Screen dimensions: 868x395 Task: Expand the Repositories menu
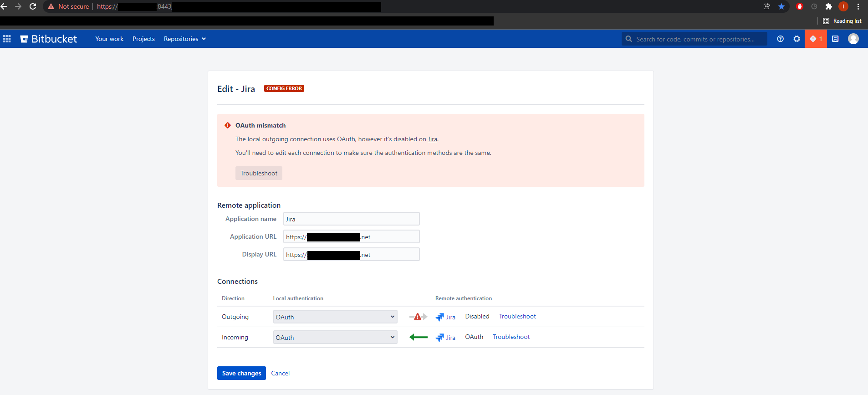click(185, 39)
